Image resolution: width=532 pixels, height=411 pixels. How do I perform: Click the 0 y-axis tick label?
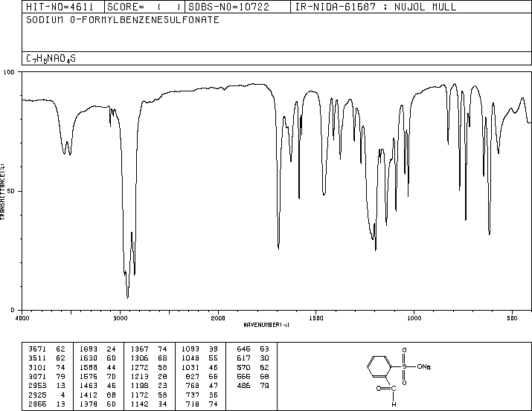(x=13, y=310)
